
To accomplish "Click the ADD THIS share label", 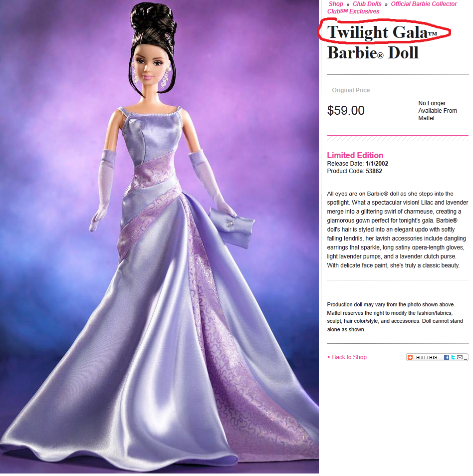I will [427, 358].
